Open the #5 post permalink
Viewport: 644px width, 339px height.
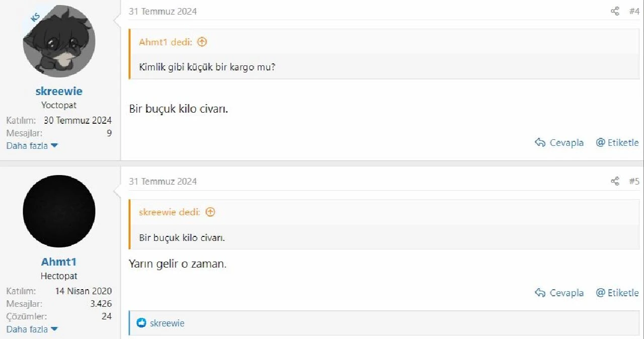click(x=634, y=181)
